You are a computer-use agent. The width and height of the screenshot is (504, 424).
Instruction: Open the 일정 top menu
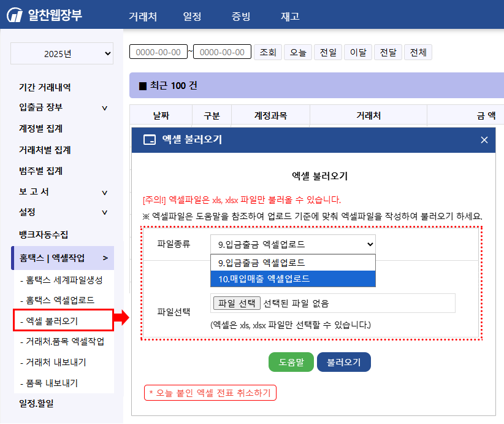(x=192, y=16)
